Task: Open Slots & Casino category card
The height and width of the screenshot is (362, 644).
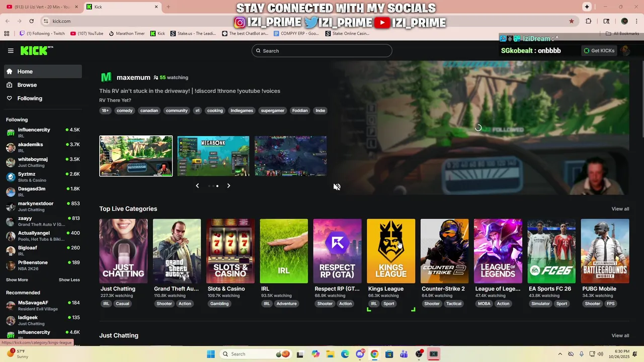Action: click(x=230, y=251)
